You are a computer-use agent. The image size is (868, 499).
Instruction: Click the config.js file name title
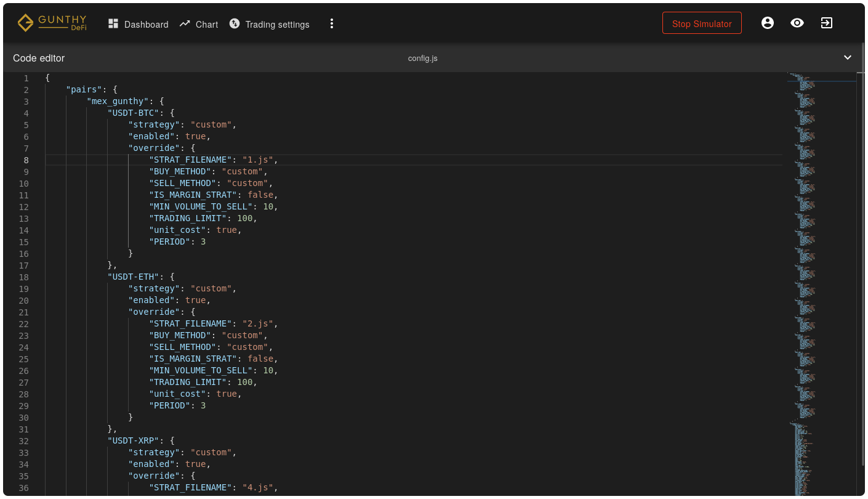(423, 59)
